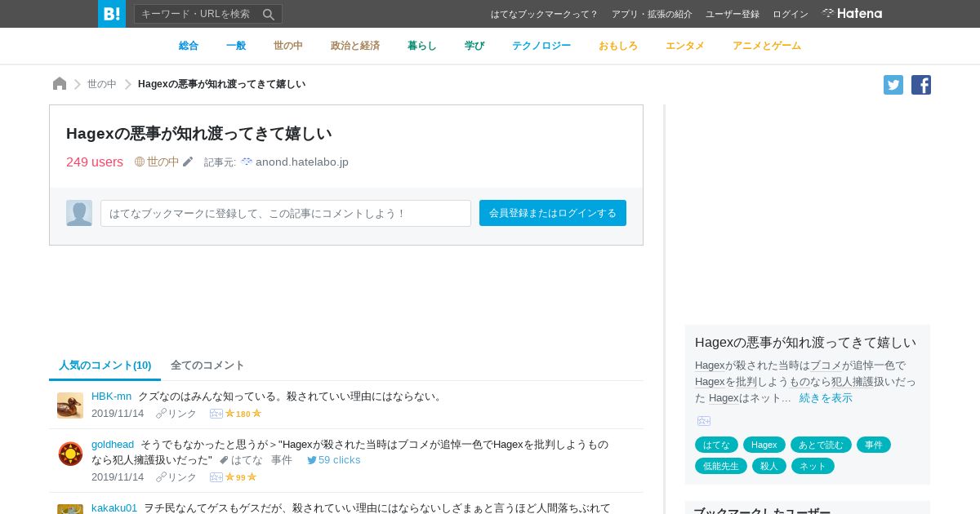Open the おもしろ category tab
The height and width of the screenshot is (514, 980).
pos(618,46)
